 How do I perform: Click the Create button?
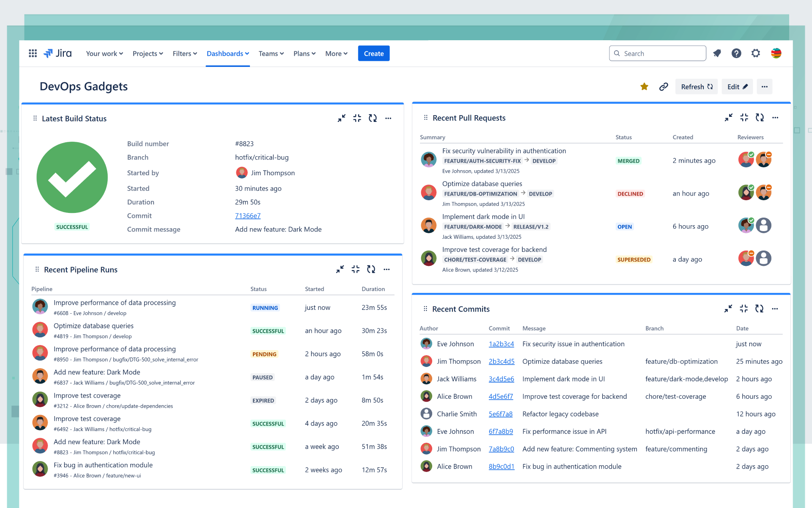(373, 53)
